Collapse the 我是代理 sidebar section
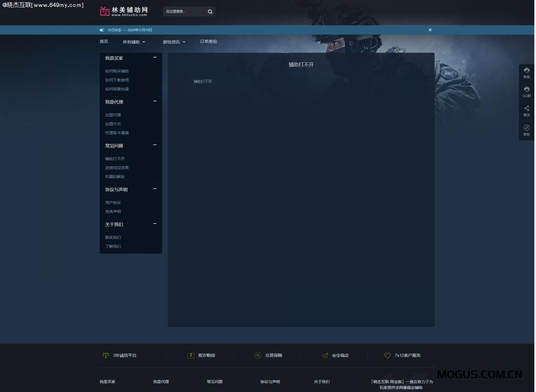This screenshot has width=536, height=392. (x=155, y=101)
